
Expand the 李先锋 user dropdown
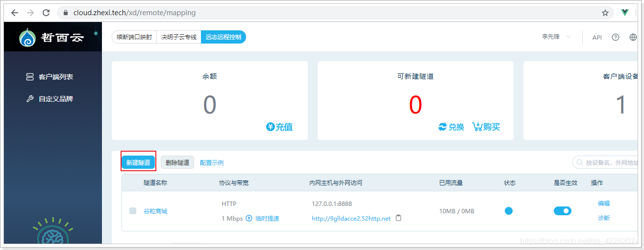pos(556,37)
